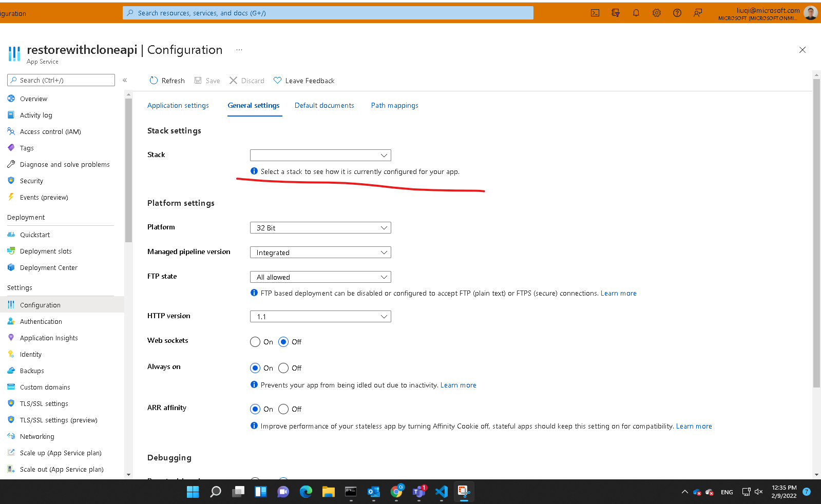Open the directories and subscriptions filter icon
This screenshot has width=821, height=504.
coord(616,13)
